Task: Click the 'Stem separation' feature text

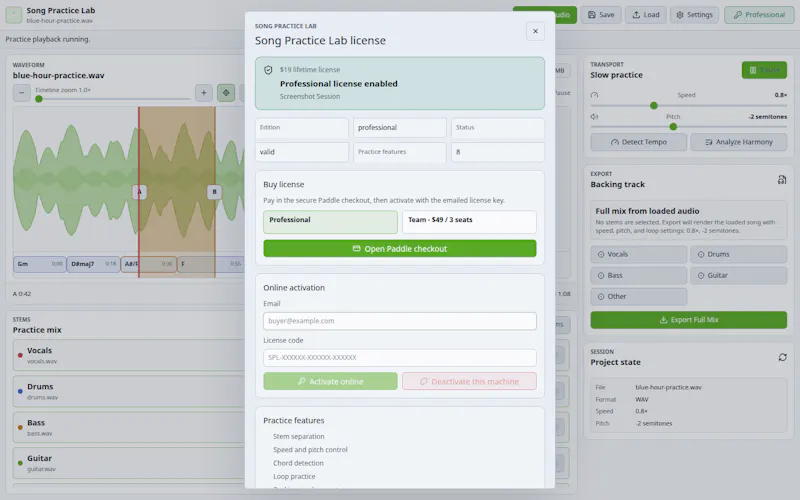Action: [x=298, y=436]
